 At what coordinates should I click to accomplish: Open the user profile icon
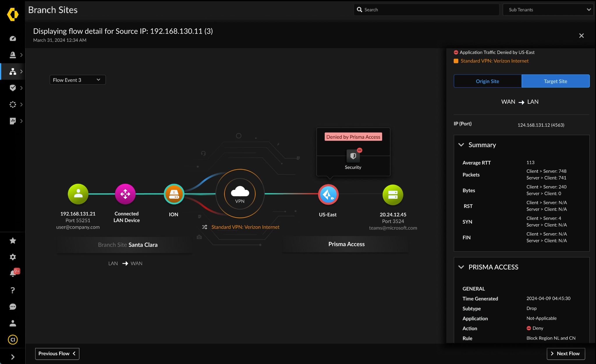tap(13, 323)
